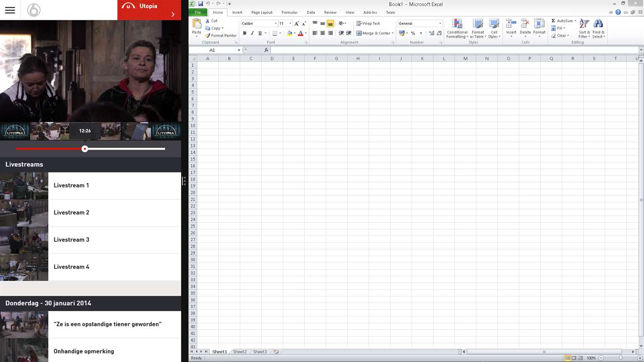Open "Ze is een opstandige tiener geworden" clip

pos(90,324)
